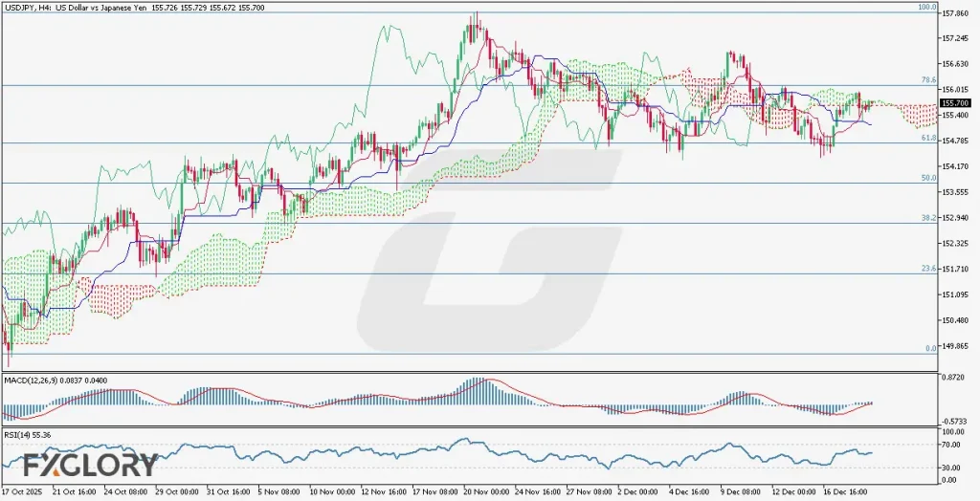Click the 157.245 price axis value
Screen dimensions: 980x501
pyautogui.click(x=954, y=38)
